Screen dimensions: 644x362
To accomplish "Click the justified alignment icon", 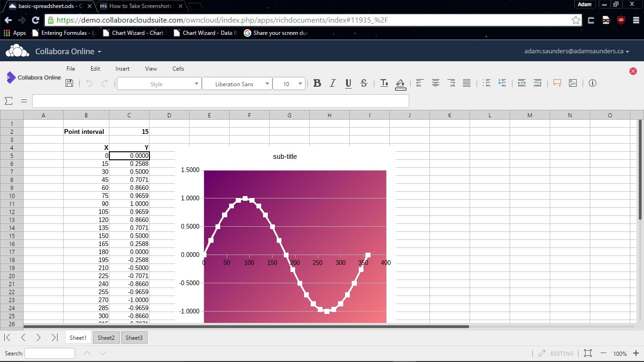I will (x=467, y=83).
